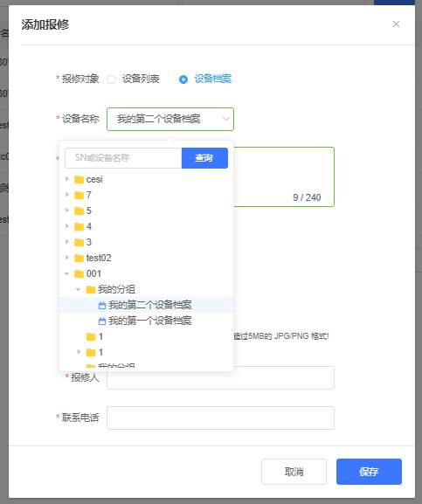This screenshot has height=504, width=422.
Task: Click the 保存 button
Action: (x=369, y=472)
